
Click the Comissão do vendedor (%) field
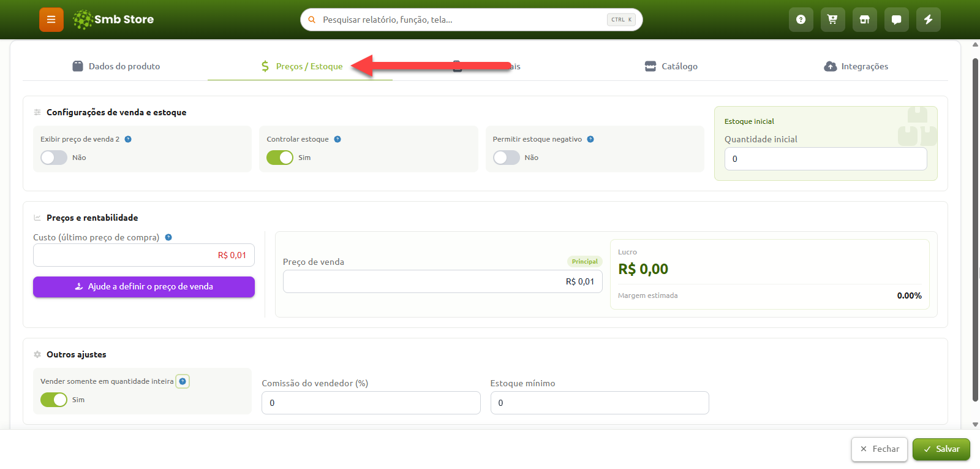click(371, 403)
